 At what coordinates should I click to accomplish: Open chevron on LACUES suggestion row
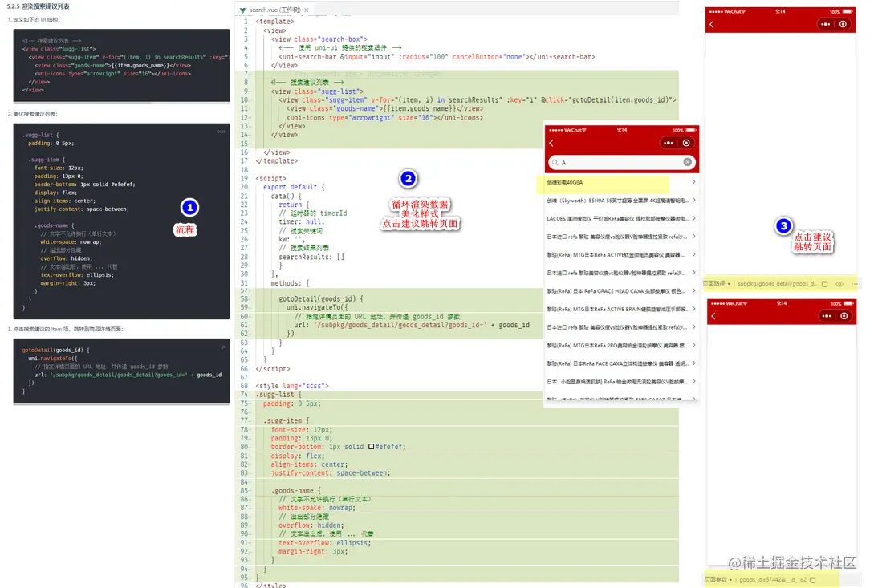click(x=693, y=218)
